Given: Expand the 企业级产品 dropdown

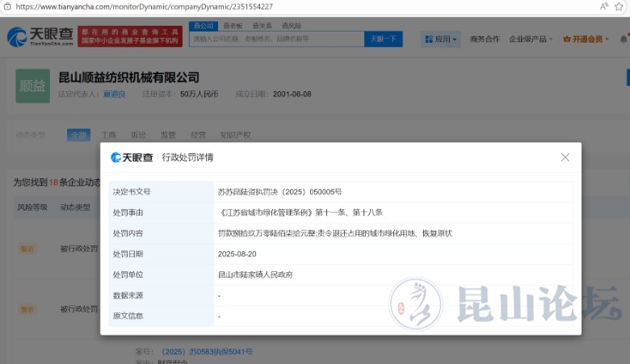Looking at the screenshot, I should [531, 39].
